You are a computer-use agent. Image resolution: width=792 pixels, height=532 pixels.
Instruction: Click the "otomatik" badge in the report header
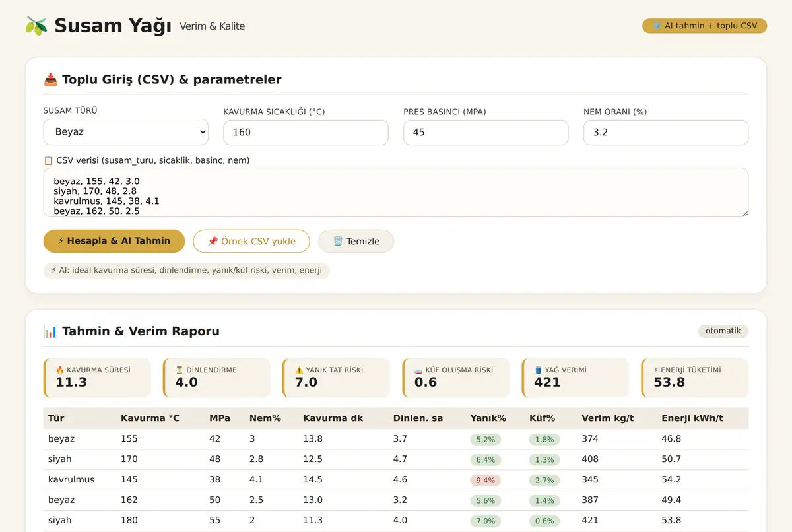click(x=723, y=331)
